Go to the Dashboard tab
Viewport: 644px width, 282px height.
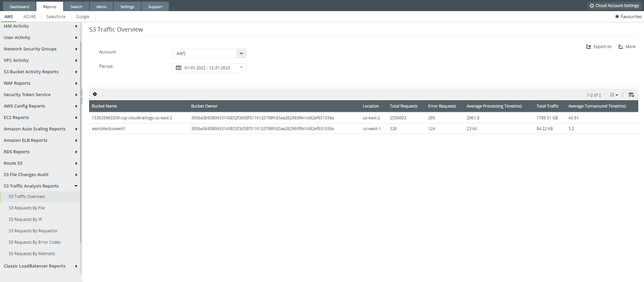tap(19, 7)
